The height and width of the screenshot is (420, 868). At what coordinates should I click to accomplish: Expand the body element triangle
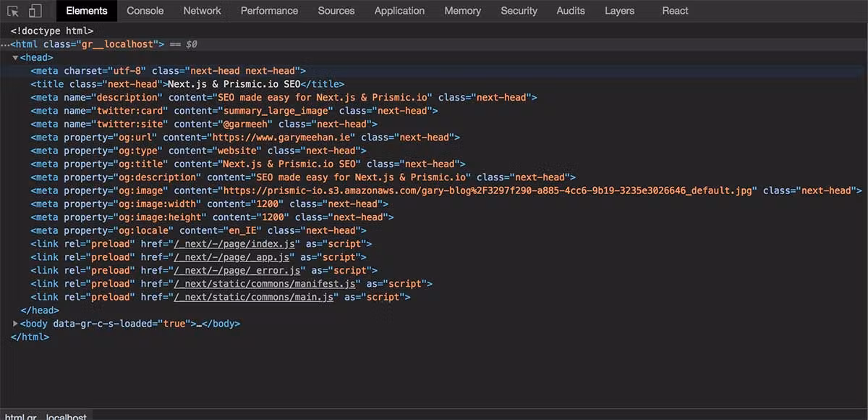pyautogui.click(x=15, y=324)
